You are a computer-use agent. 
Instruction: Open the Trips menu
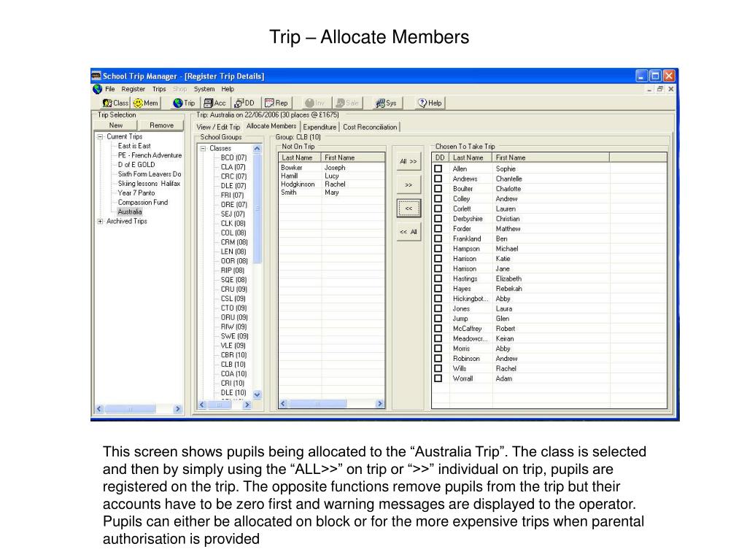point(159,89)
